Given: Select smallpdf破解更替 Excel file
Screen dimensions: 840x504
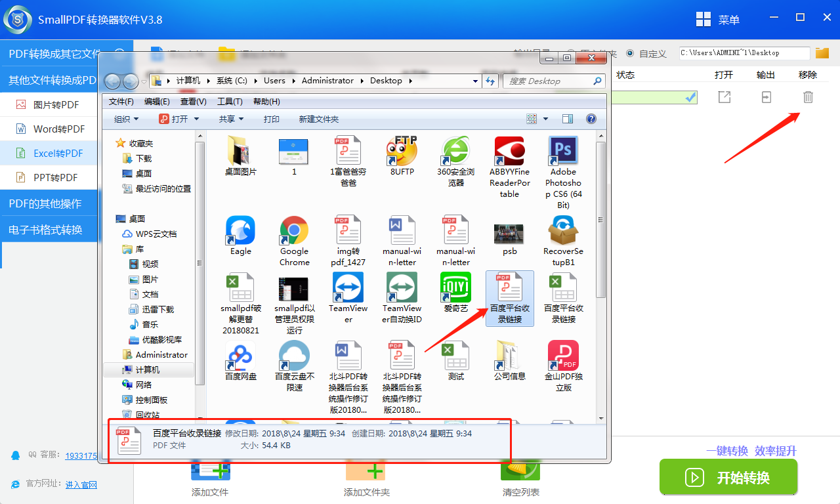Looking at the screenshot, I should tap(240, 287).
